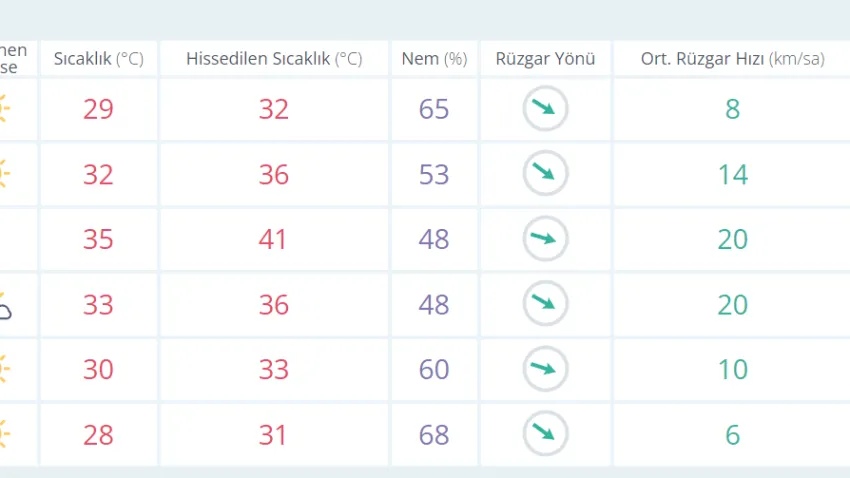Viewport: 850px width, 478px height.
Task: Select the Nem (%) column header
Action: pos(434,58)
